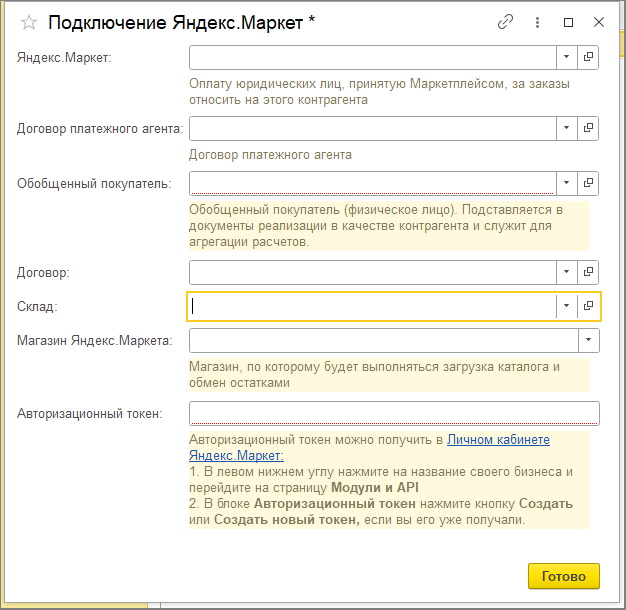The width and height of the screenshot is (626, 610).
Task: Copy link to this form
Action: pyautogui.click(x=505, y=22)
